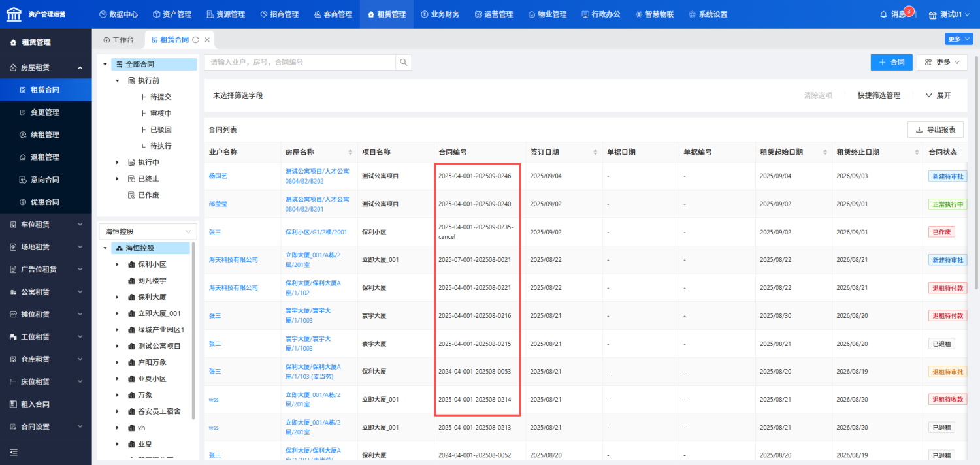Open 运营管理 in top navigation

click(494, 14)
